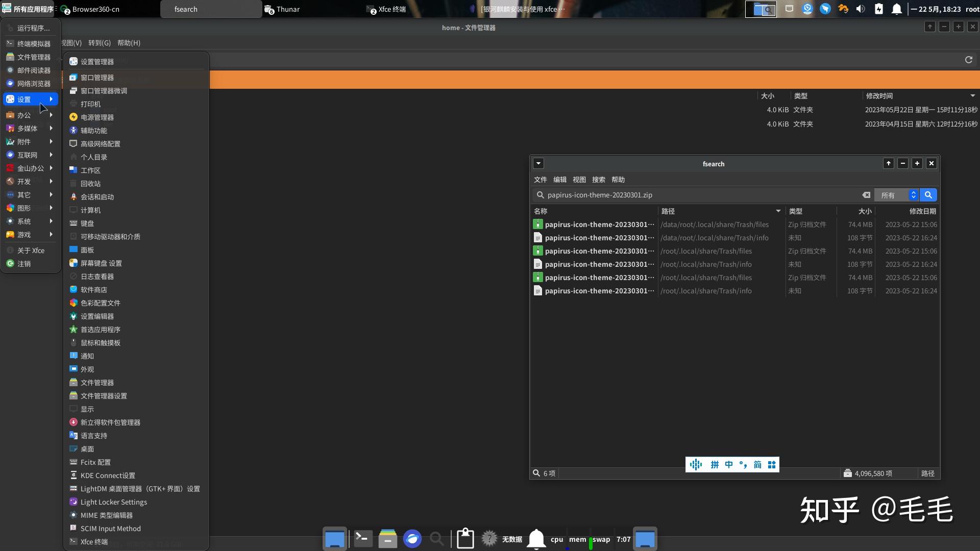
Task: Click 运行程序... in application menu
Action: coord(31,28)
